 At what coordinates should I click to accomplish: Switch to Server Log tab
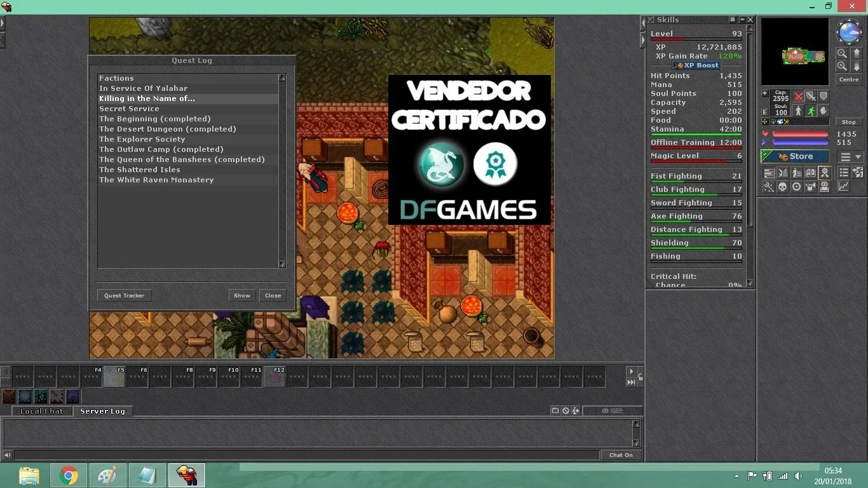102,411
